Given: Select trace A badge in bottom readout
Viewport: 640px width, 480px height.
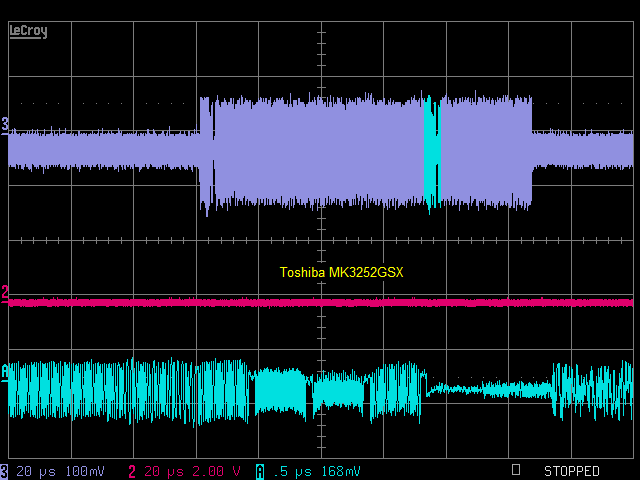Looking at the screenshot, I should (x=260, y=471).
